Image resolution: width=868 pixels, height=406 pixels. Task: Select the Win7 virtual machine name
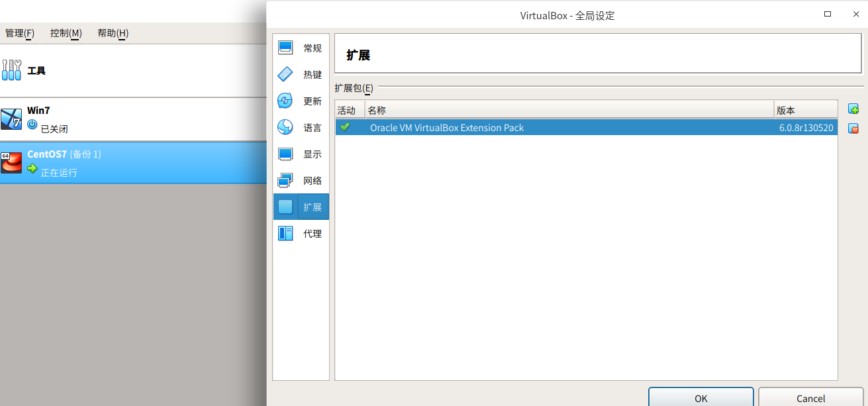point(38,110)
